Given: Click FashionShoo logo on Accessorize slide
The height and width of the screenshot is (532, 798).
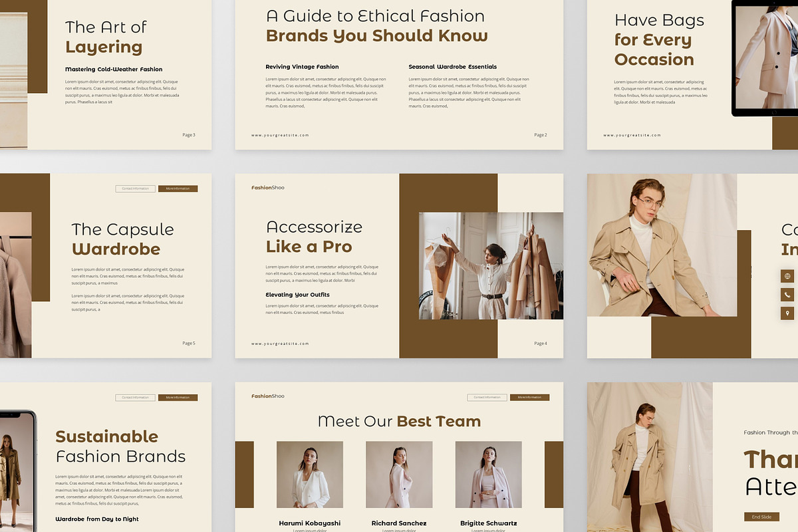Looking at the screenshot, I should [x=268, y=188].
